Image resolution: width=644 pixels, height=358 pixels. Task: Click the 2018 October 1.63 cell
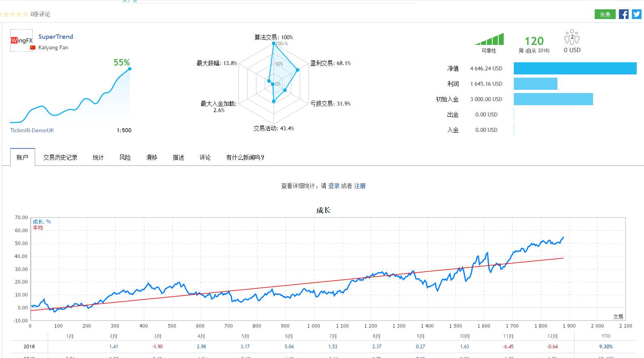coord(465,347)
